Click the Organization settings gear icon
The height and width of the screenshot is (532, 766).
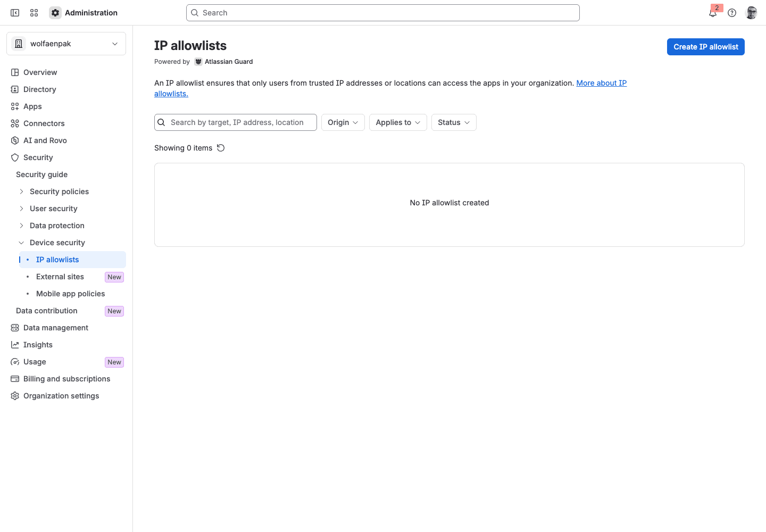click(x=15, y=396)
